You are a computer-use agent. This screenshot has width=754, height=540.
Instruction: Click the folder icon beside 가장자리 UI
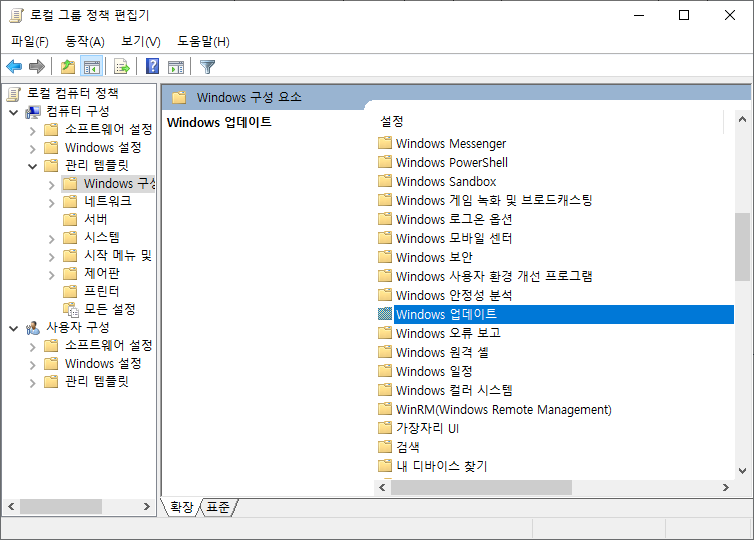tap(385, 428)
